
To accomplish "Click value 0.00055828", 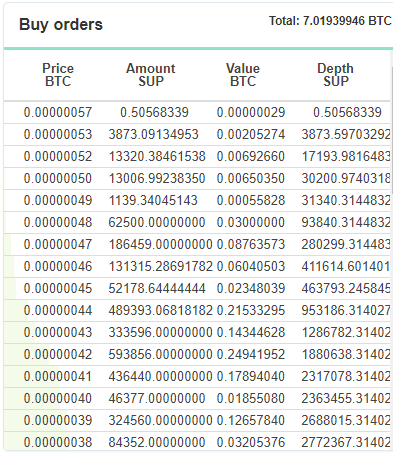I will [x=251, y=200].
